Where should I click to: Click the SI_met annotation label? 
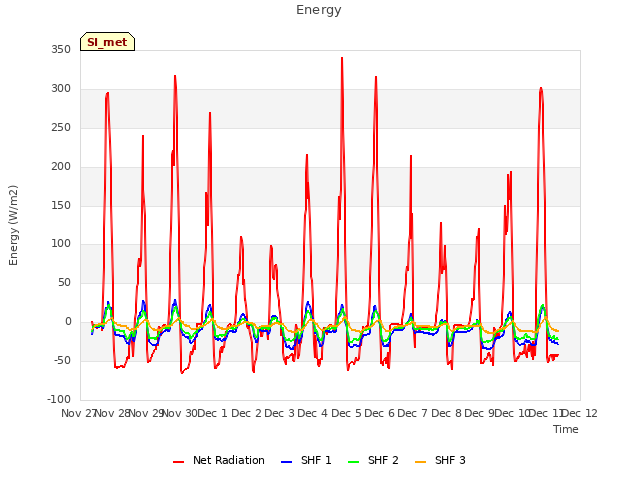click(x=107, y=42)
